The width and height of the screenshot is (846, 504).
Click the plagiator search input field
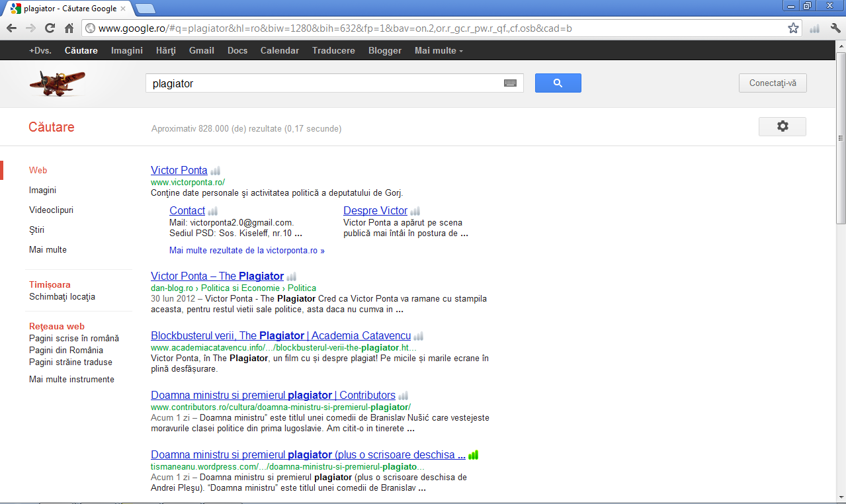point(324,83)
